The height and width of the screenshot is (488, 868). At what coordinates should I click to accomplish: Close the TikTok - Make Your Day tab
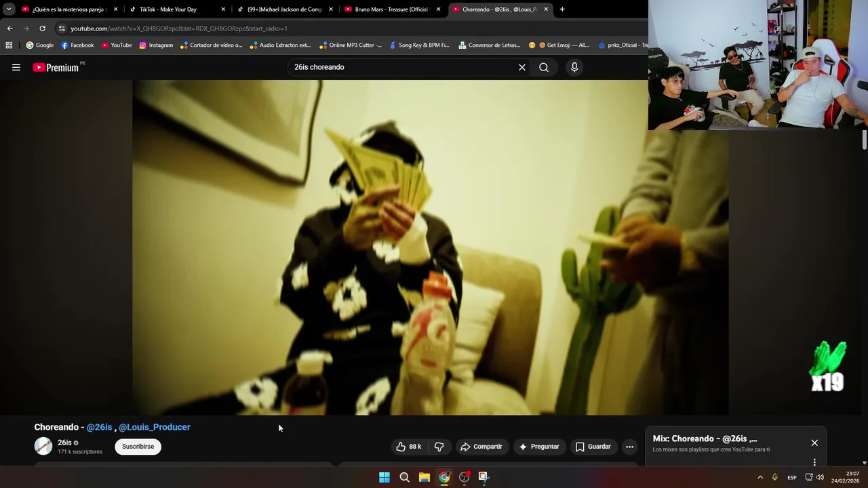223,9
